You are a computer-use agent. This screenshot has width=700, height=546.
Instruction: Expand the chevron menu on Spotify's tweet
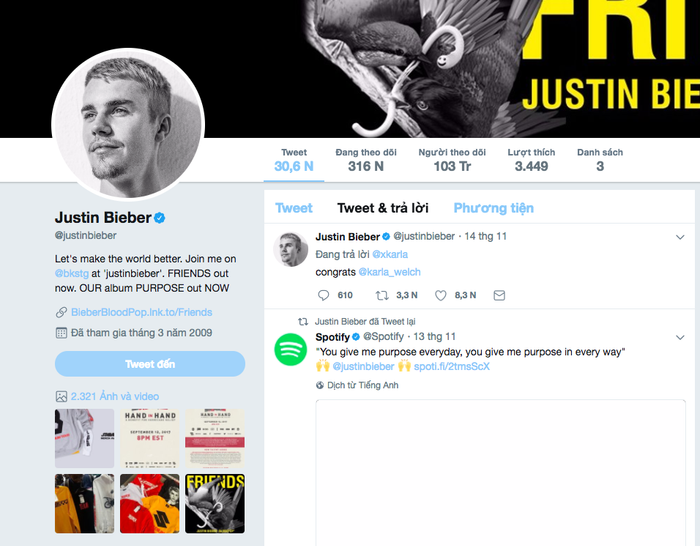pyautogui.click(x=680, y=338)
